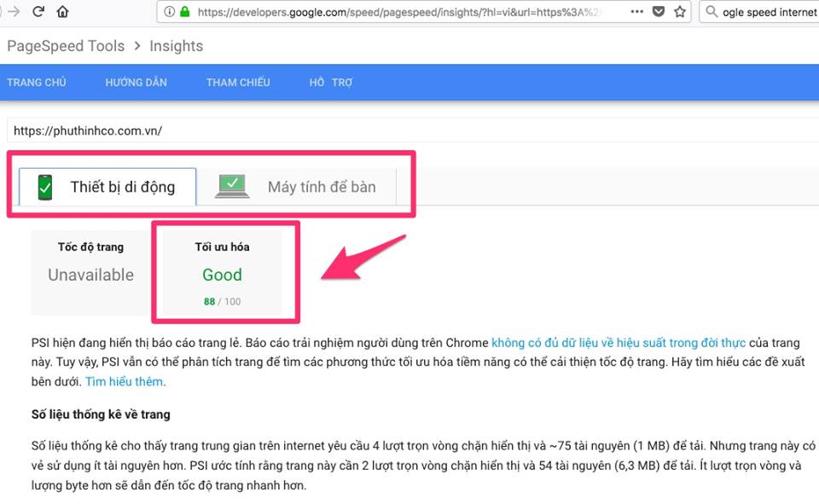Open HỖ TRỢ menu

[331, 83]
